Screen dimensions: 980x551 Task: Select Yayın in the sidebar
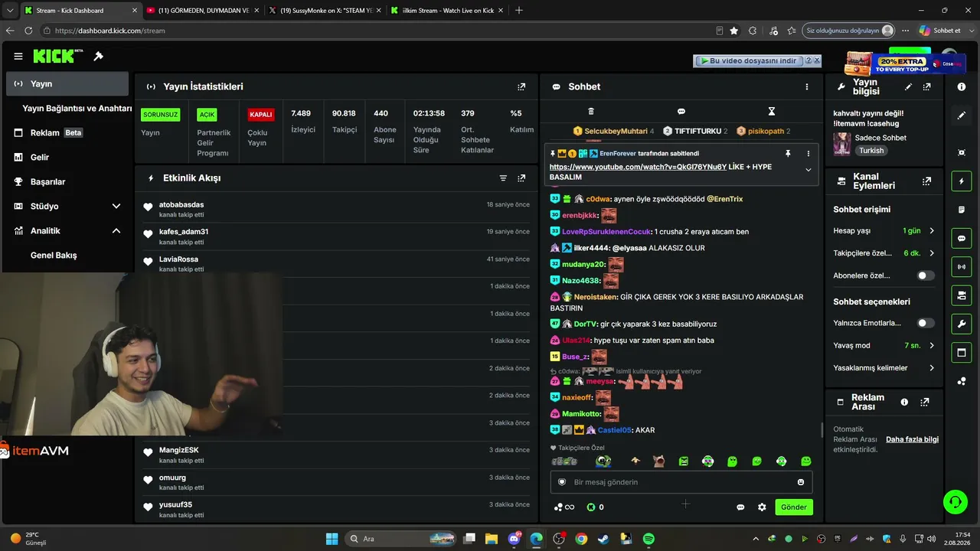(x=67, y=83)
